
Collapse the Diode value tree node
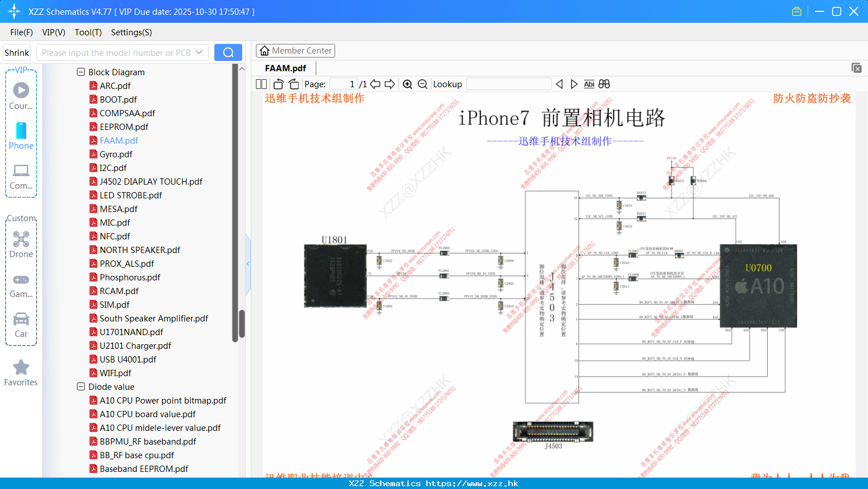coord(81,386)
